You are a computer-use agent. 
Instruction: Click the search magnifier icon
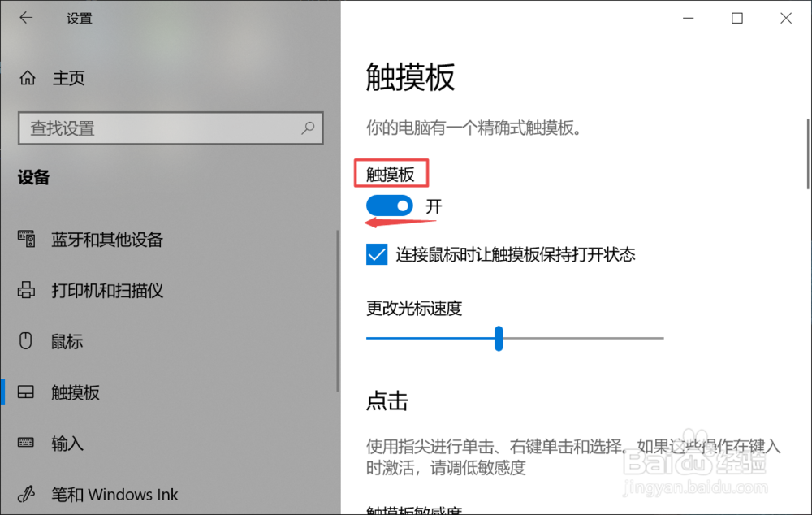pyautogui.click(x=308, y=128)
